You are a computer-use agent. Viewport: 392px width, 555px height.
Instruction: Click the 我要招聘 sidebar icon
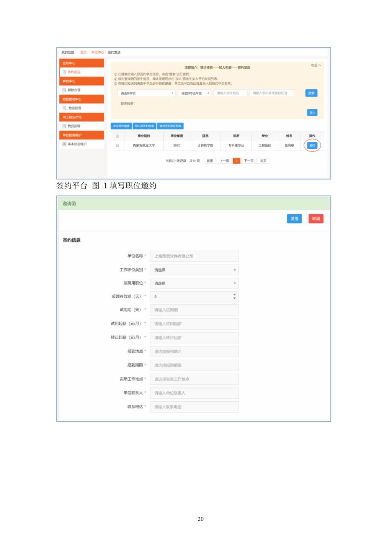pyautogui.click(x=64, y=126)
